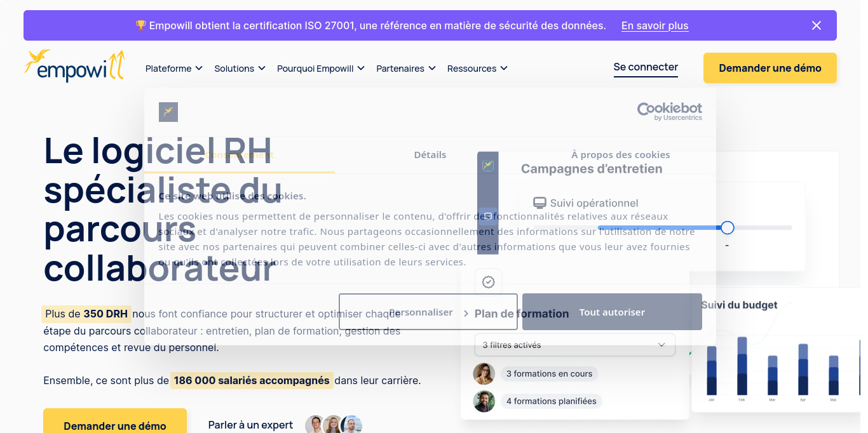Open the Ressources menu

(x=477, y=68)
